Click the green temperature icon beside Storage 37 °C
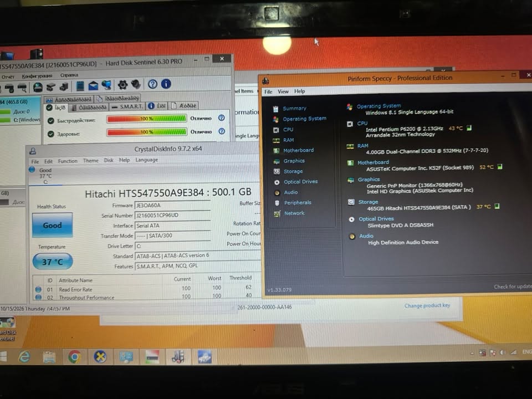 497,206
